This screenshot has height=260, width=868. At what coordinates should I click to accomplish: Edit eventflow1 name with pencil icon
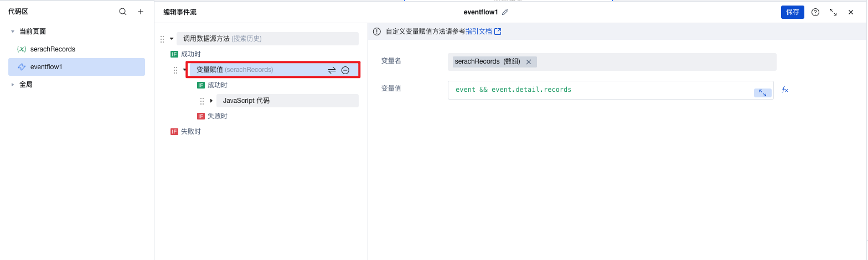tap(505, 12)
